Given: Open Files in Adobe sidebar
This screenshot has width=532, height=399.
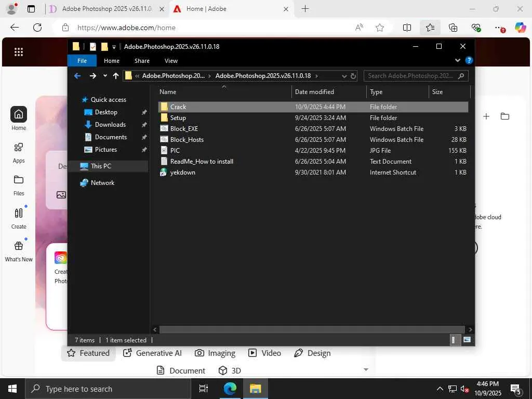Looking at the screenshot, I should (19, 185).
